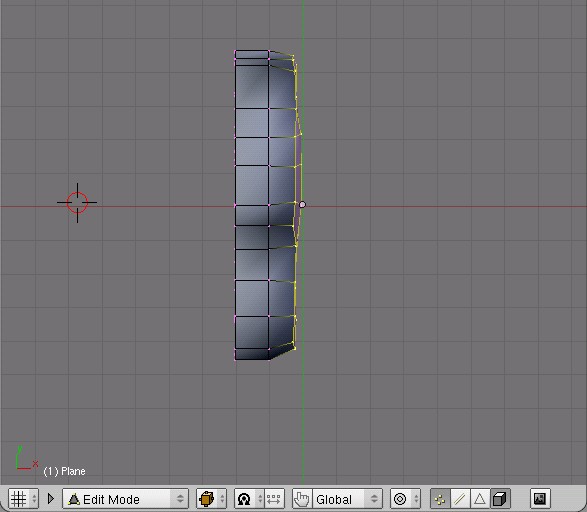Viewport: 587px width, 512px height.
Task: Open the viewport draw type cube selector
Action: point(212,499)
